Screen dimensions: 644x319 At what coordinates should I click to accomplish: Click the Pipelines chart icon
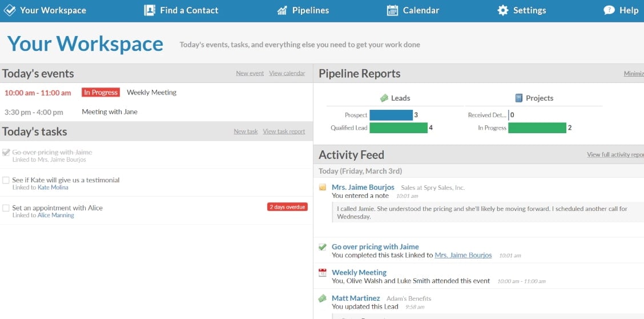[x=282, y=10]
